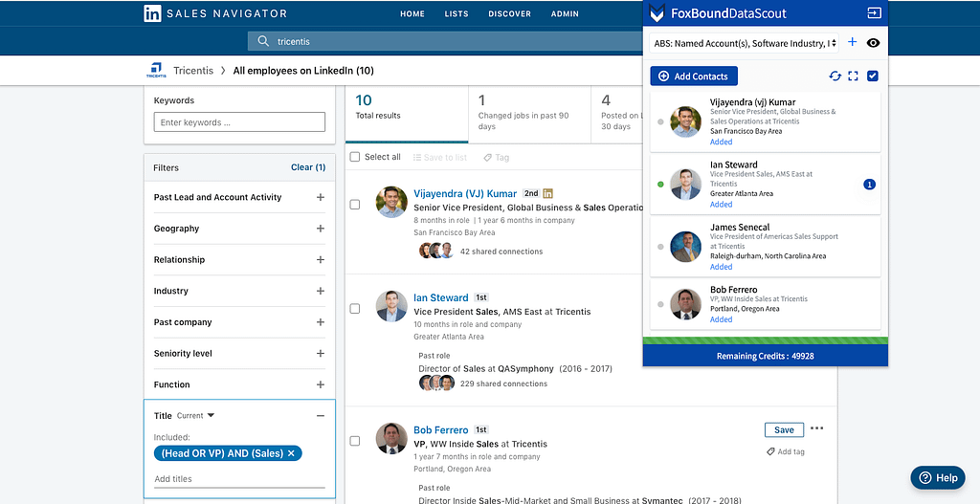
Task: Open Ian Steward profile link
Action: [x=440, y=297]
